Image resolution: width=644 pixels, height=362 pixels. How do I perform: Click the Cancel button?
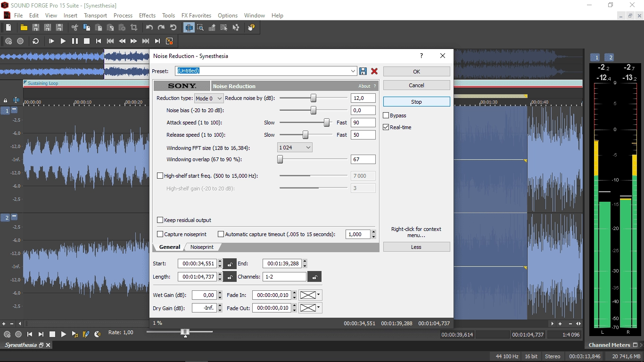[416, 85]
